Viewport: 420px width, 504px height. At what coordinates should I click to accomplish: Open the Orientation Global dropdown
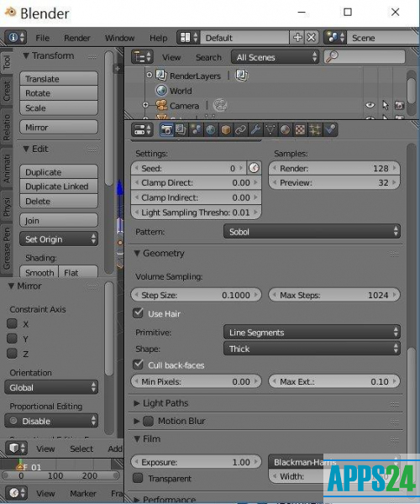pyautogui.click(x=51, y=387)
